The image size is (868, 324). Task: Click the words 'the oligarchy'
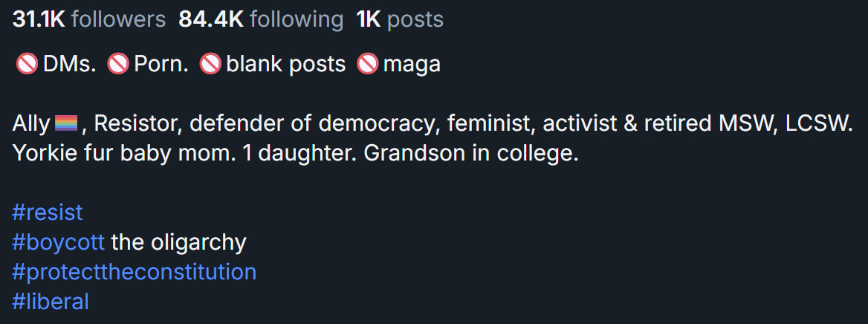(178, 242)
